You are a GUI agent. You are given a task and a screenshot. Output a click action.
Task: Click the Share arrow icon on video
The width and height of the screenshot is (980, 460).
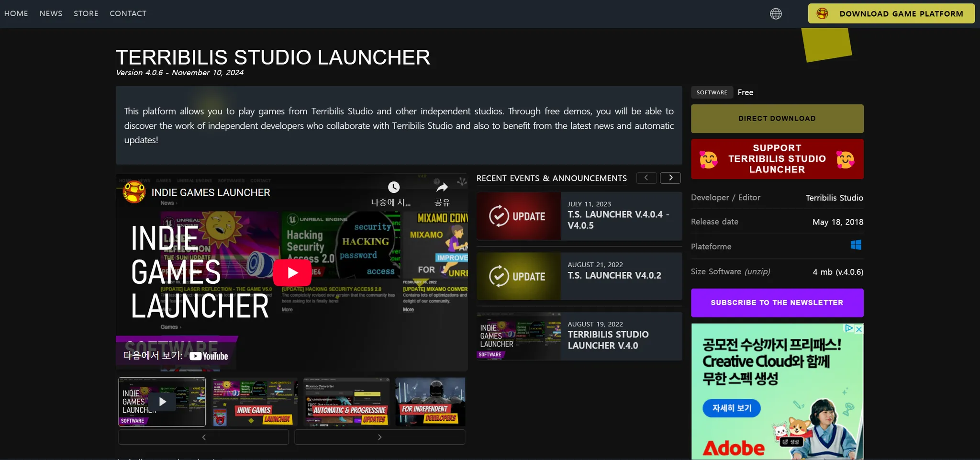pos(442,187)
